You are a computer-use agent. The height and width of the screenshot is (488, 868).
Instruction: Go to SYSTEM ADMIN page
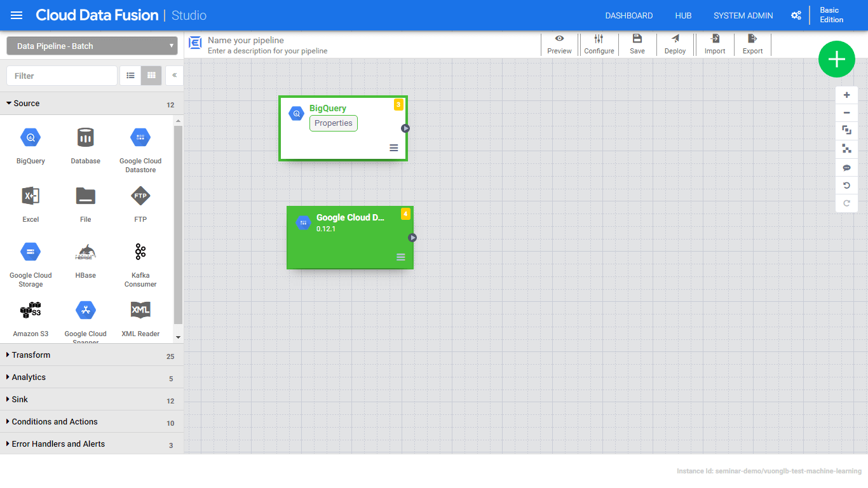[x=743, y=16]
